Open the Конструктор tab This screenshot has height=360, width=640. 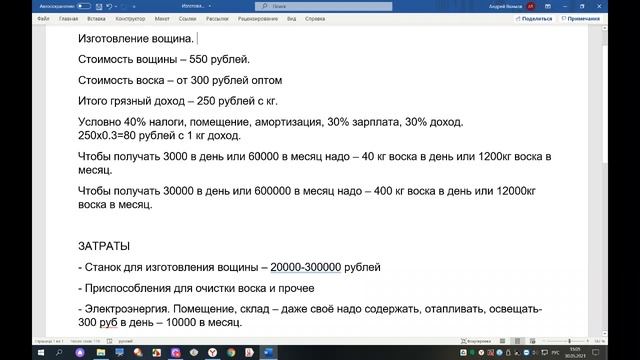click(x=130, y=19)
